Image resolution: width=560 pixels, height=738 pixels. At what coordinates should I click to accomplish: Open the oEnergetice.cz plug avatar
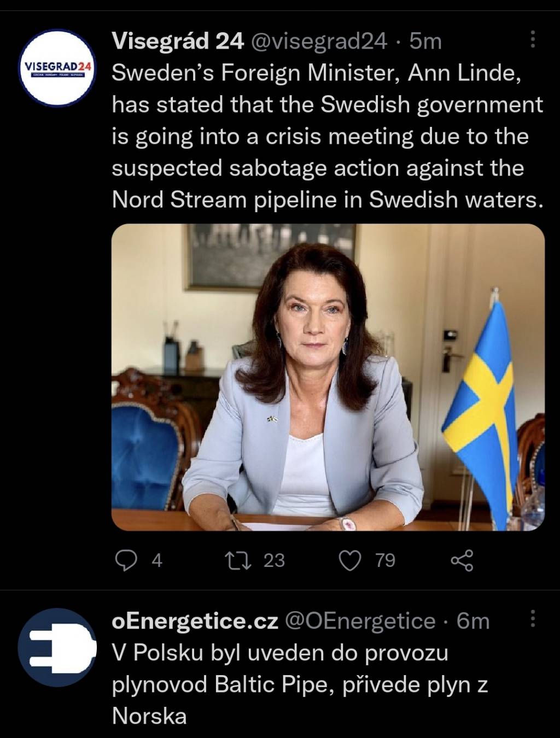click(x=57, y=648)
